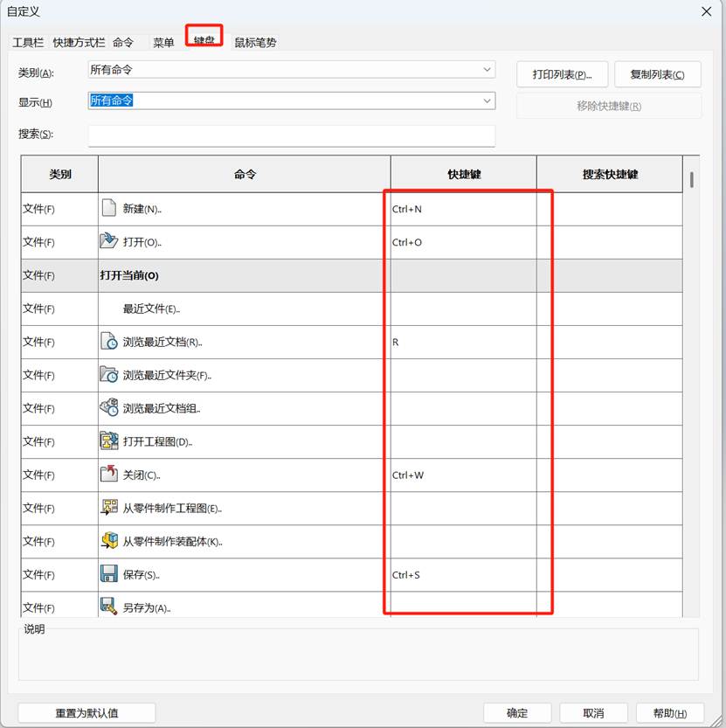Click the command list scrollbar thumb
This screenshot has height=728, width=726.
coord(692,180)
